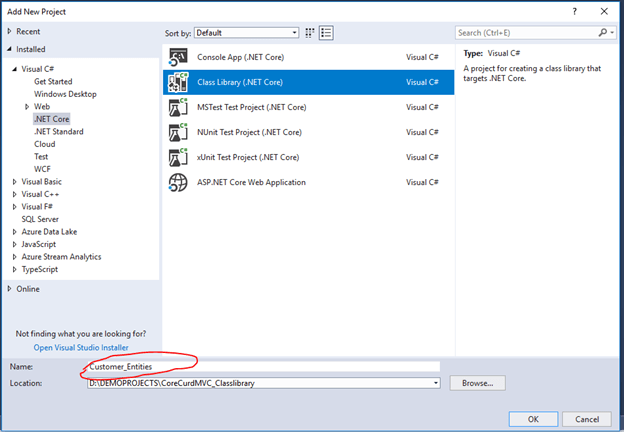
Task: Select the Visual Basic label
Action: (42, 182)
